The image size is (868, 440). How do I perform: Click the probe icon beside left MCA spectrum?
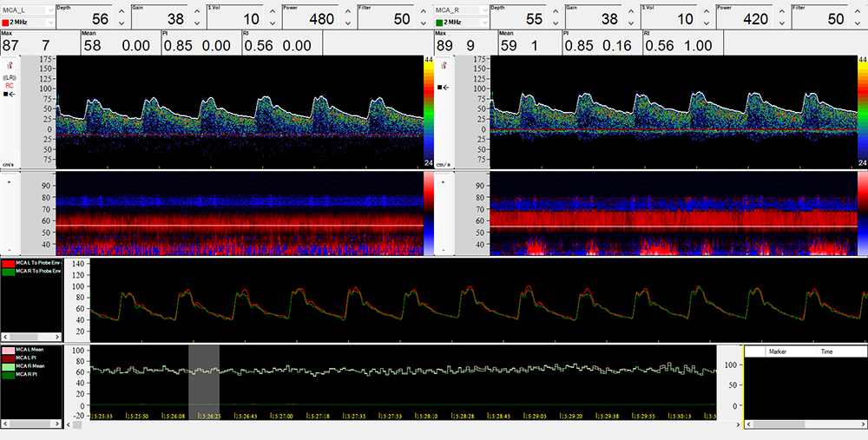9,65
